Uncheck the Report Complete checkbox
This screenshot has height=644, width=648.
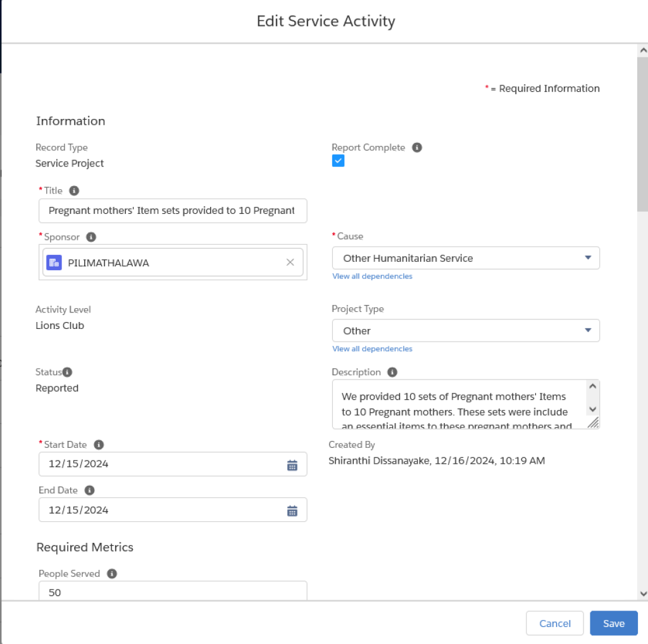pyautogui.click(x=338, y=161)
